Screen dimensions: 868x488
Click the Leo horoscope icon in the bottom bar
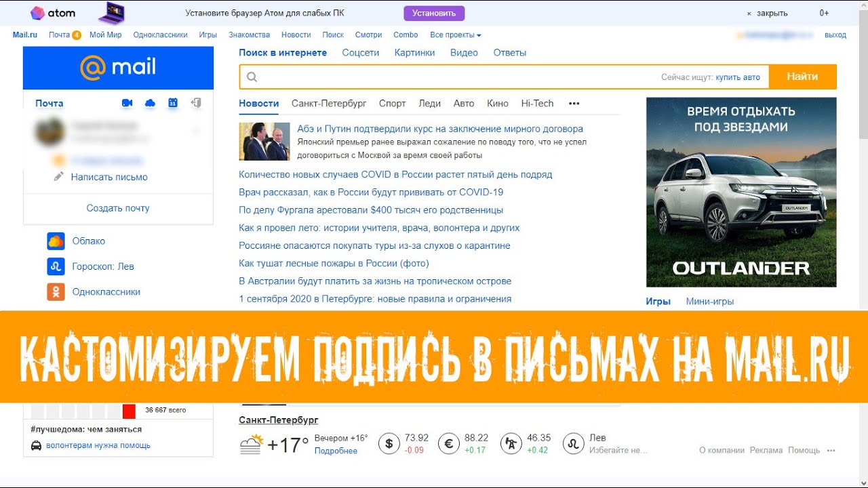(x=573, y=443)
